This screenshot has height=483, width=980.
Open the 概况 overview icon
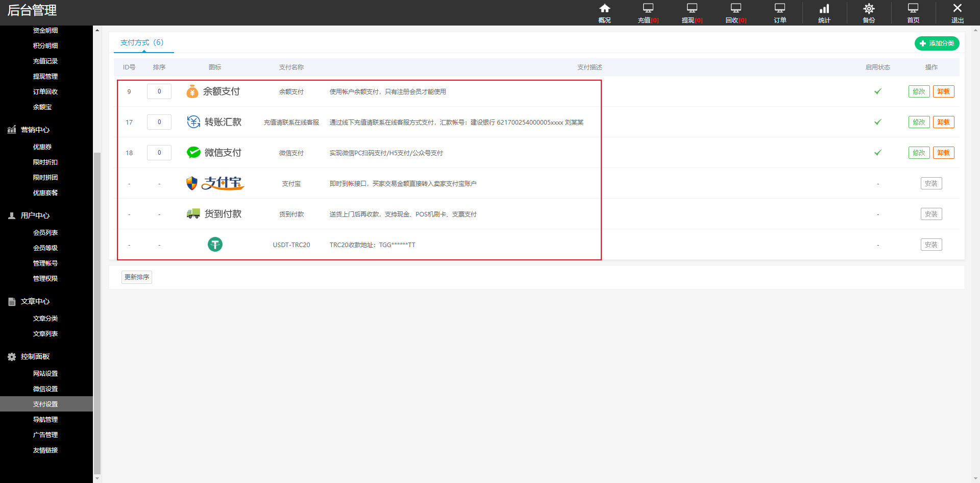(604, 12)
